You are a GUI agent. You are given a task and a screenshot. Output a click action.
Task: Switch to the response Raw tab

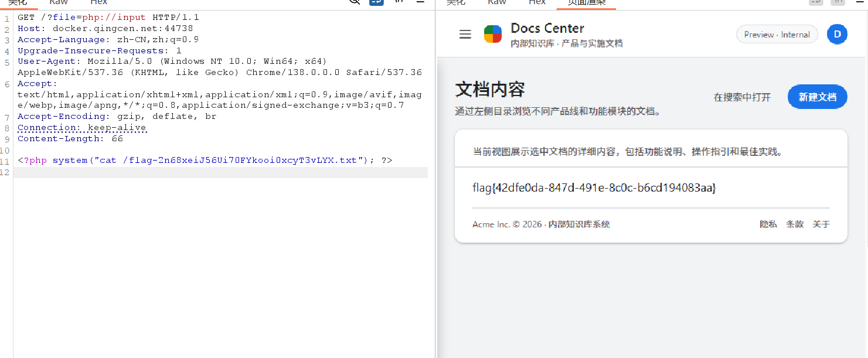(x=497, y=2)
